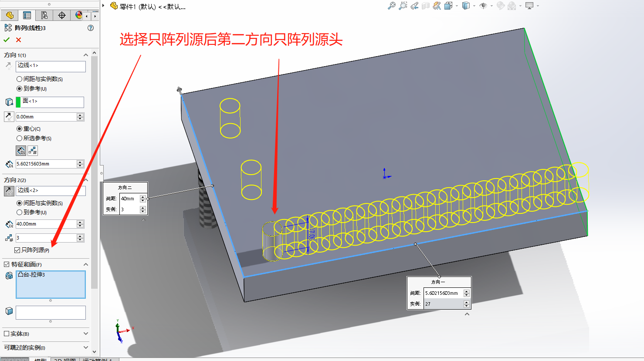This screenshot has width=644, height=361.
Task: Increase the 0.00mm offset distance
Action: pos(80,115)
